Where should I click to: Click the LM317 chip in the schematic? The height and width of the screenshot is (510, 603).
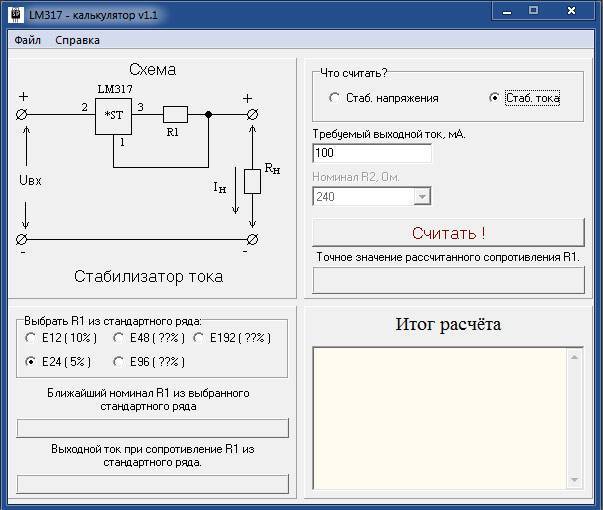(119, 123)
